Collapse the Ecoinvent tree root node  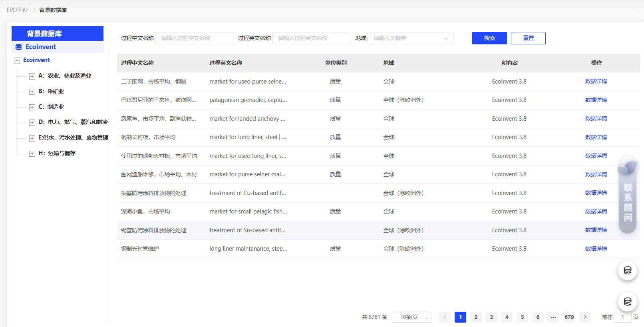tap(17, 61)
